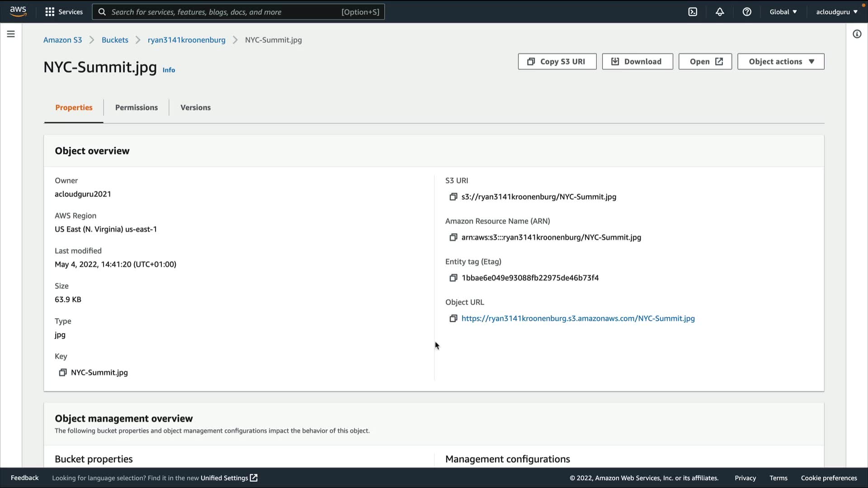The height and width of the screenshot is (488, 868).
Task: Switch to the Versions tab
Action: [x=195, y=108]
